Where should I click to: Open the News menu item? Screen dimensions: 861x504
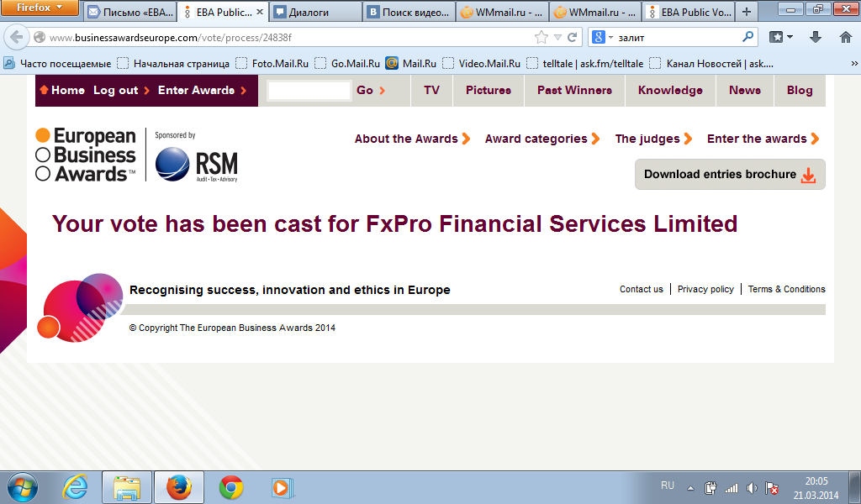[745, 91]
